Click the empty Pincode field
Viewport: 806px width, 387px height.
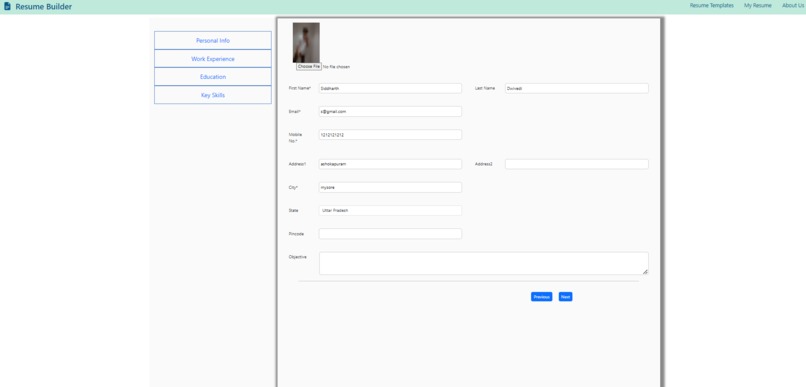(x=390, y=234)
